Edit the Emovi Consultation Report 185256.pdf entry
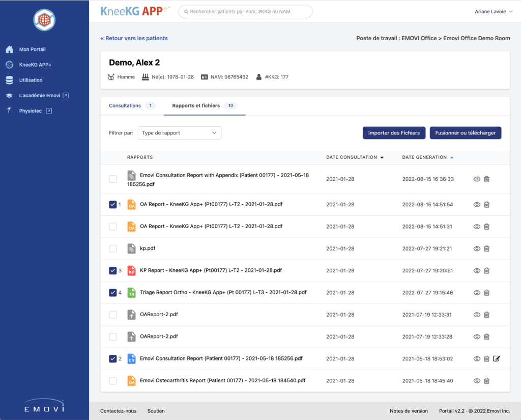The height and width of the screenshot is (420, 521). click(x=497, y=358)
